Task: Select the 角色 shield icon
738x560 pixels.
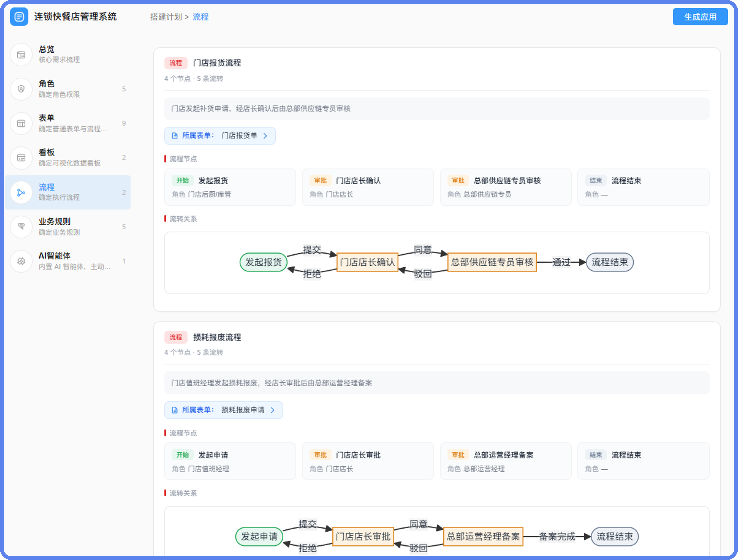Action: click(21, 89)
